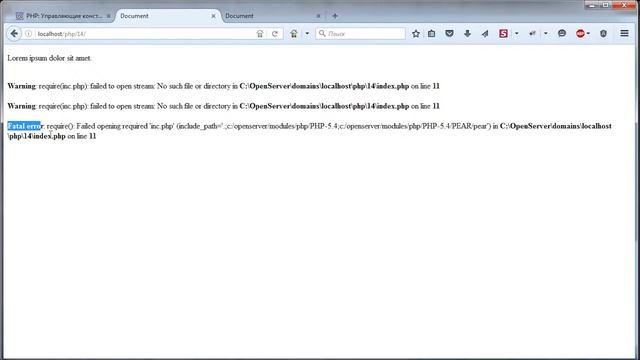Click the first bold index.php path

tap(324, 86)
